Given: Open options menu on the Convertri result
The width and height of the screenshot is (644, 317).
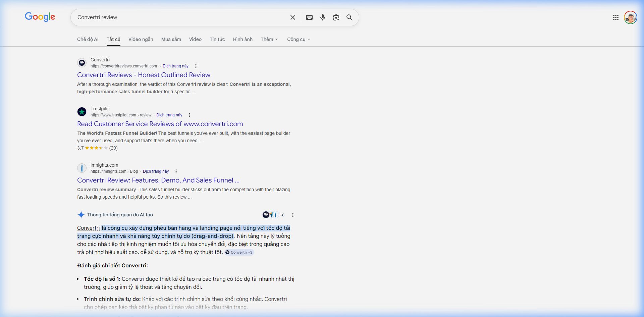Looking at the screenshot, I should 196,66.
